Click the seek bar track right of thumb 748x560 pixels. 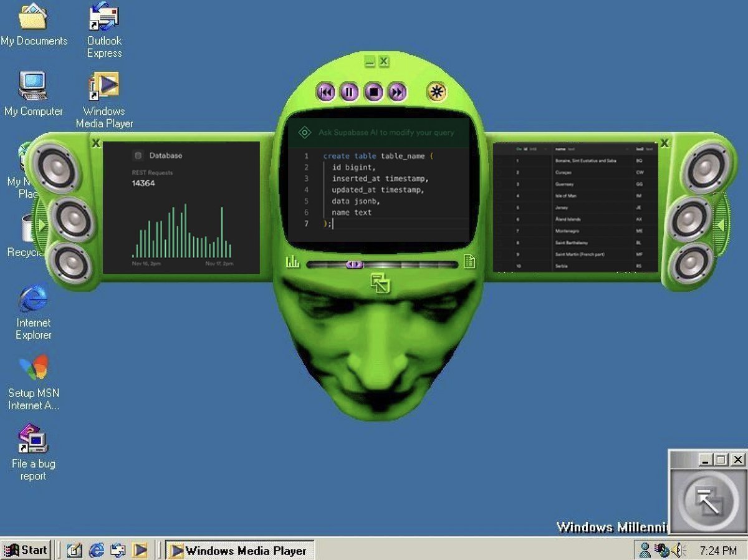tap(410, 264)
